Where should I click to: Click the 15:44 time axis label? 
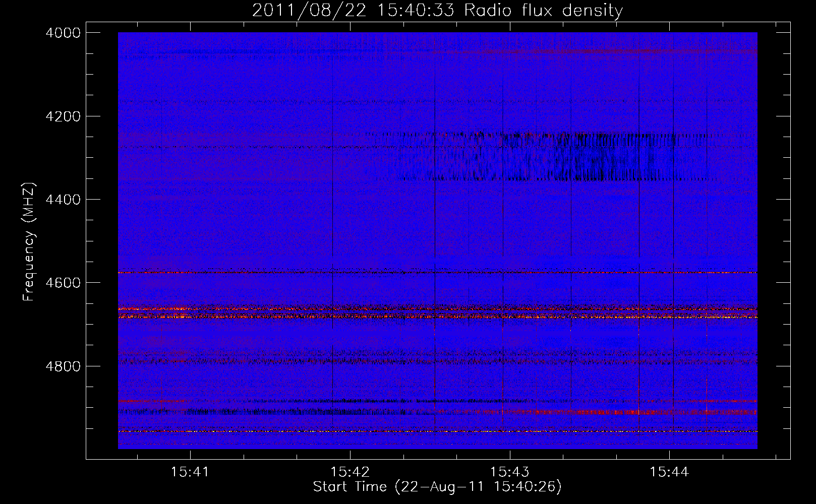(x=669, y=472)
